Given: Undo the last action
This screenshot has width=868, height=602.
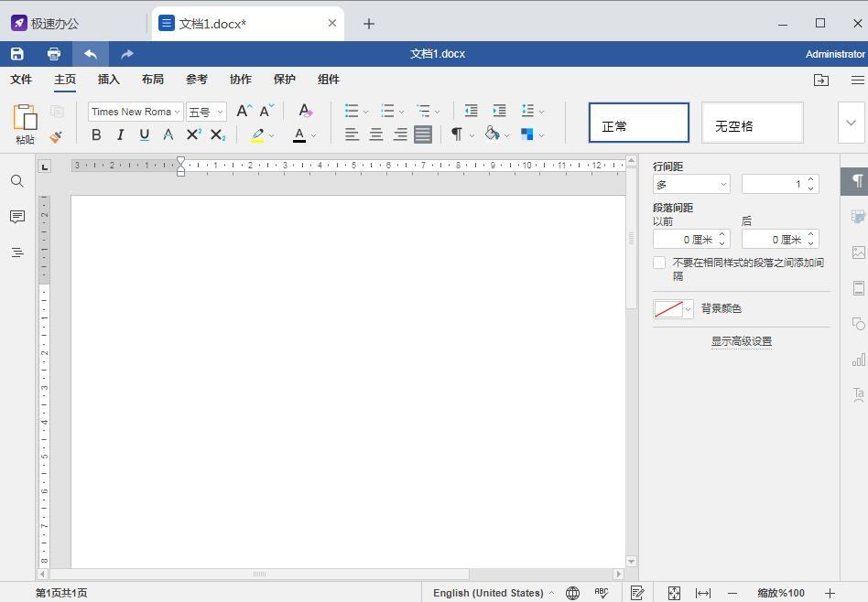Looking at the screenshot, I should click(x=91, y=54).
